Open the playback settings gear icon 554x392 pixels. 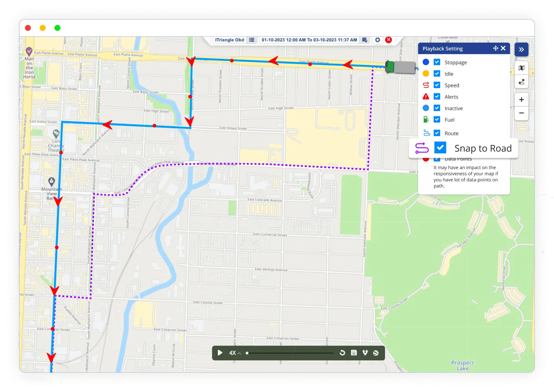coord(378,40)
